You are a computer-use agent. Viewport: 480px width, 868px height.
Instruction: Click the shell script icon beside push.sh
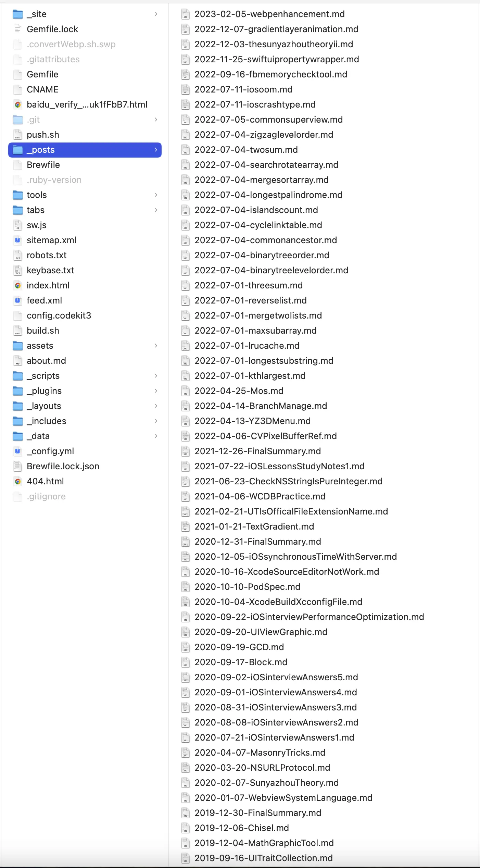click(x=18, y=135)
